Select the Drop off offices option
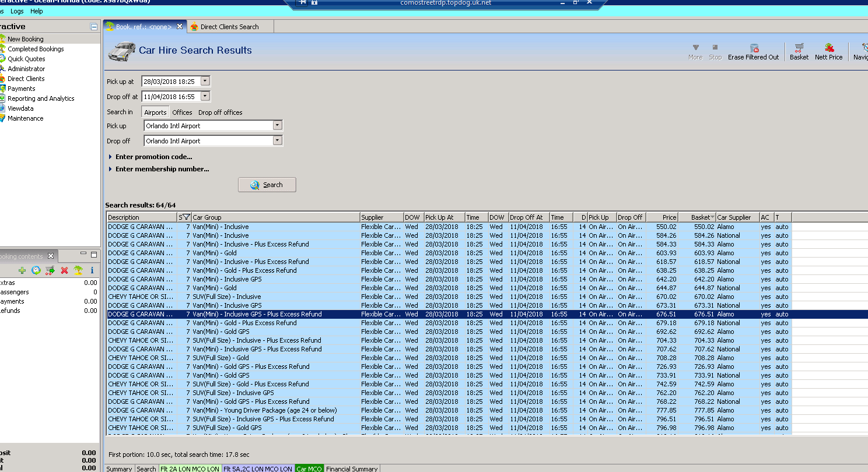 [220, 112]
